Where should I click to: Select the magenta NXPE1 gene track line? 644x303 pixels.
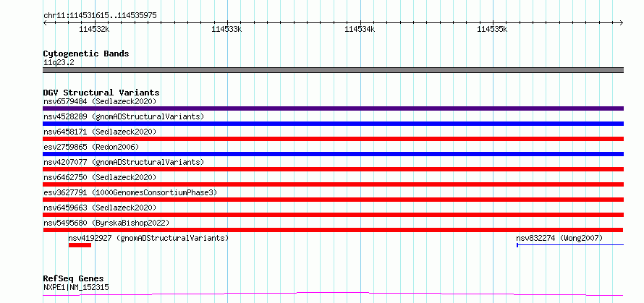pos(333,294)
